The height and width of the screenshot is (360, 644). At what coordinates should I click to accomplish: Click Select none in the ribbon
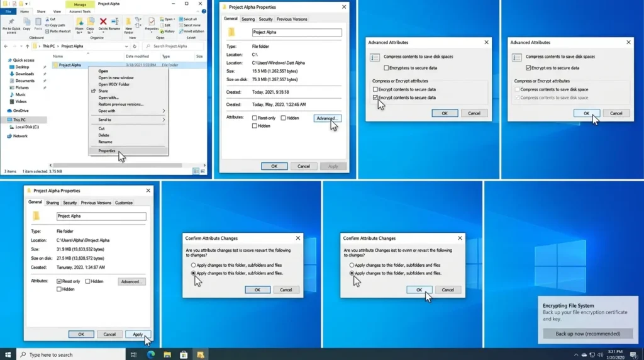[x=190, y=25]
